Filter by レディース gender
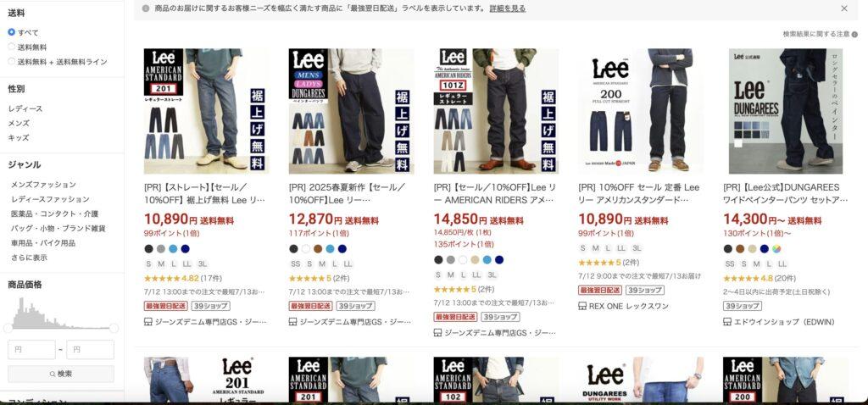The width and height of the screenshot is (868, 405). pyautogui.click(x=25, y=108)
